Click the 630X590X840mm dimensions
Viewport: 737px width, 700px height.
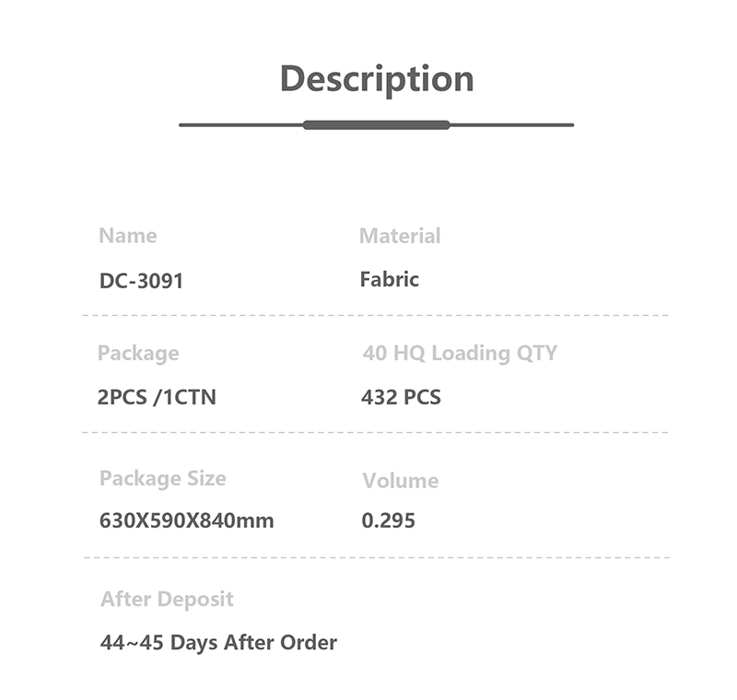coord(186,520)
